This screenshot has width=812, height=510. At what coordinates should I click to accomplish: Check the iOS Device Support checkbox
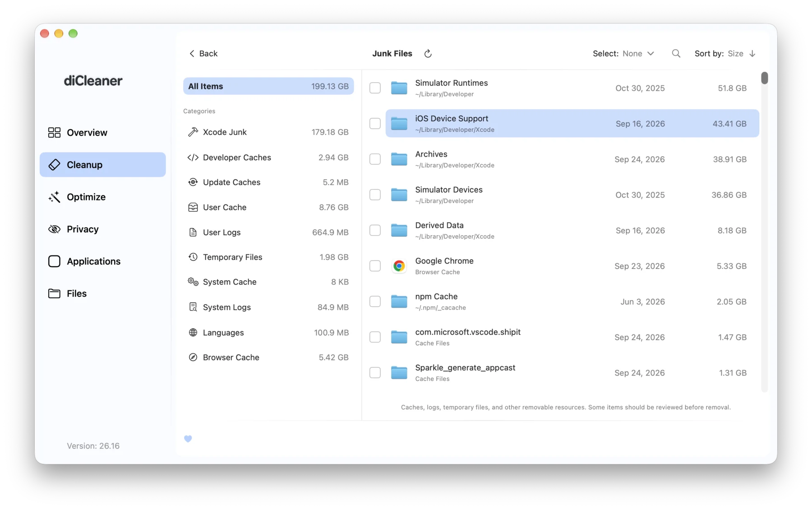[375, 123]
